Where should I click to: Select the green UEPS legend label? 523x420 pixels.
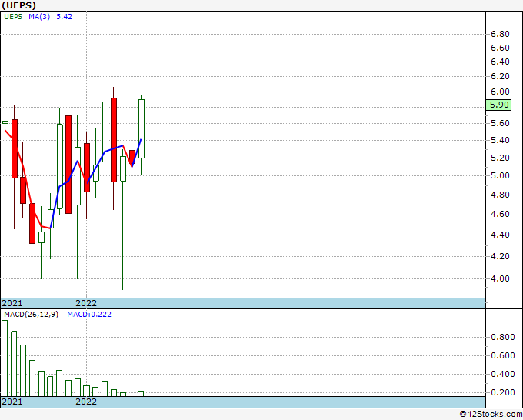point(13,17)
